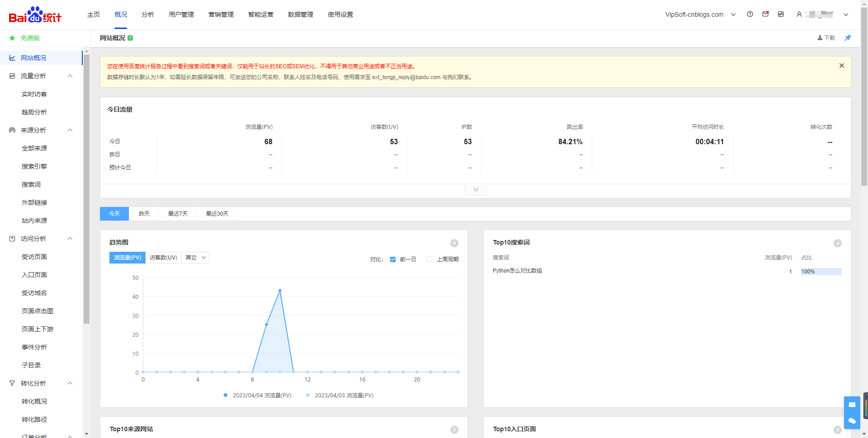Click the blue pin icon
868x438 pixels.
(x=848, y=38)
